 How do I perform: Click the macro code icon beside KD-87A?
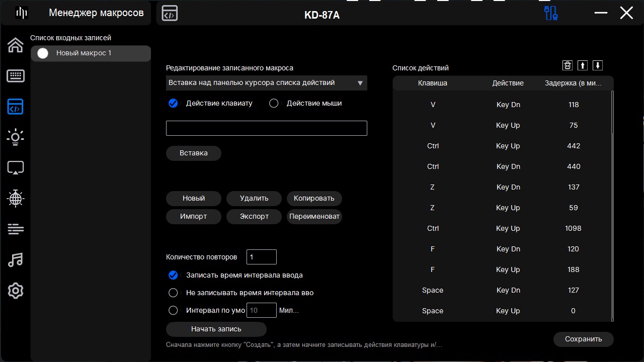170,14
